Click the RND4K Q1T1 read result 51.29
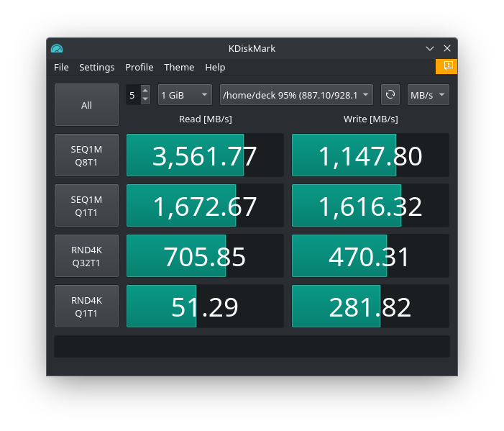Screen dimensions: 504x431 [205, 307]
